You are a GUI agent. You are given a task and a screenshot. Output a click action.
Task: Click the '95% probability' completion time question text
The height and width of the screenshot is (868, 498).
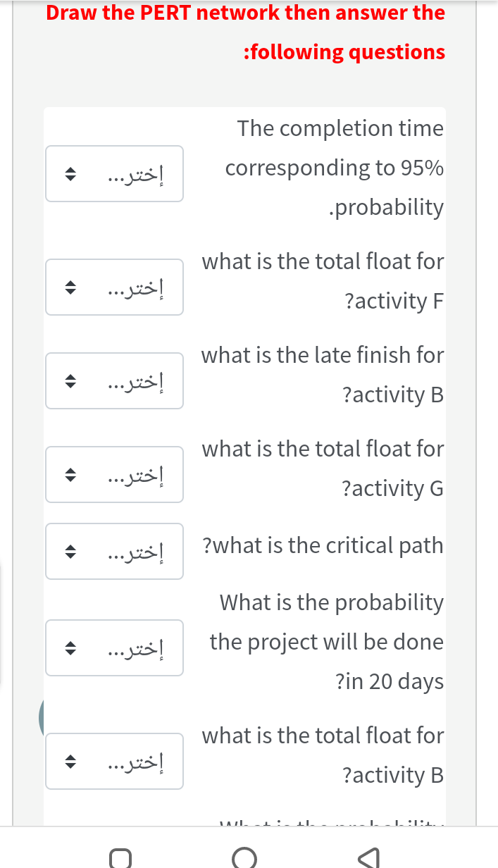[x=335, y=168]
